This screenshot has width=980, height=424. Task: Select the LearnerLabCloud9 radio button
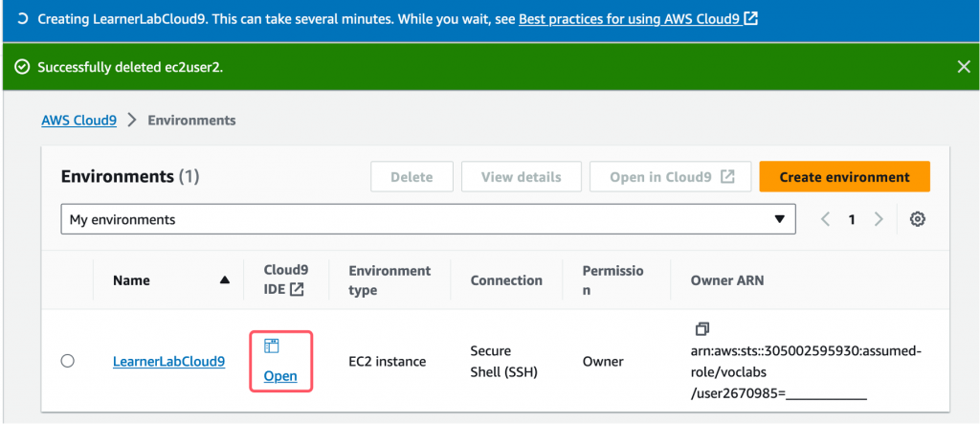(x=67, y=361)
